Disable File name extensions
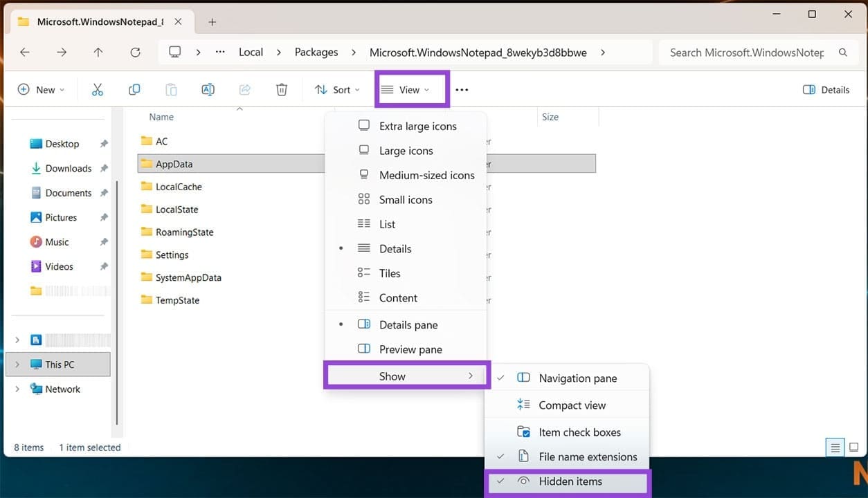Screen dimensions: 868x498 point(587,456)
